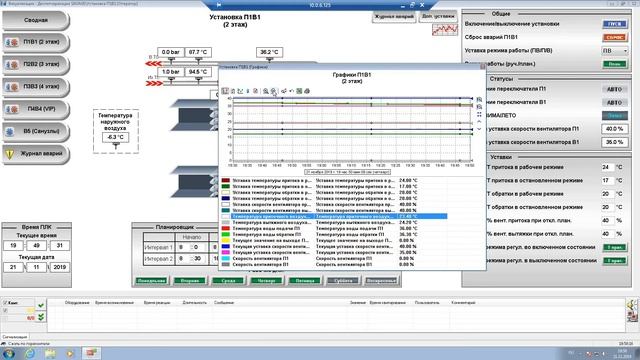Click dark red swatch of first legend row

pos(225,180)
